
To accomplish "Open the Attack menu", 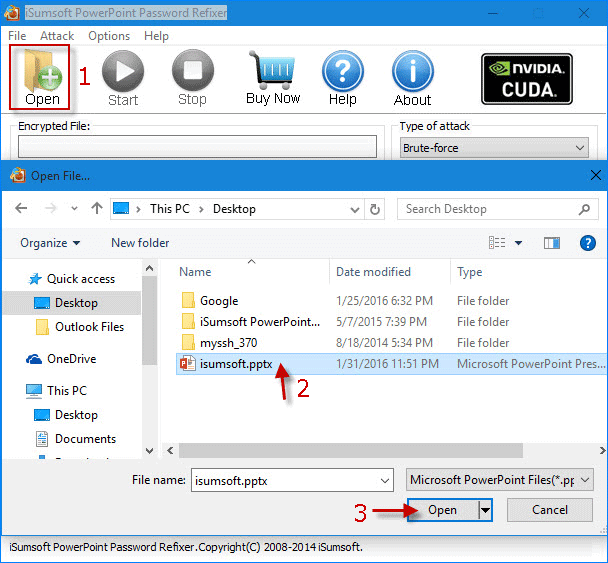I will (57, 36).
